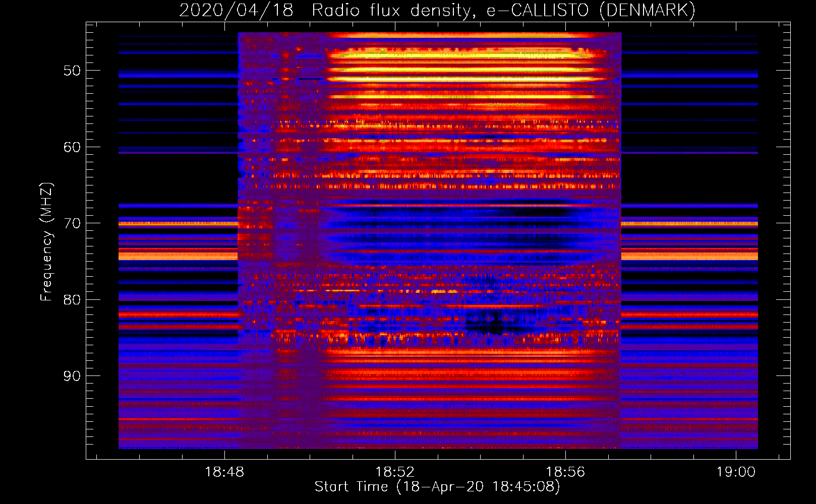
Task: Click the 80 MHz frequency tick label
Action: pyautogui.click(x=72, y=300)
